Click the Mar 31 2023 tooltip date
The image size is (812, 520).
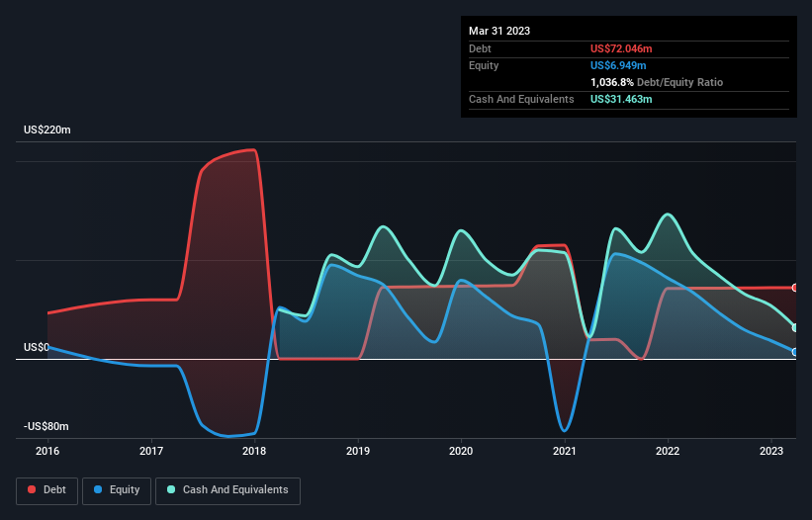pyautogui.click(x=499, y=31)
